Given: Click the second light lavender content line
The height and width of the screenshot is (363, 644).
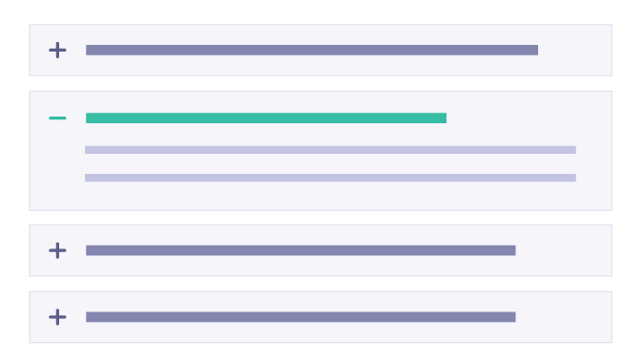Looking at the screenshot, I should [x=330, y=178].
